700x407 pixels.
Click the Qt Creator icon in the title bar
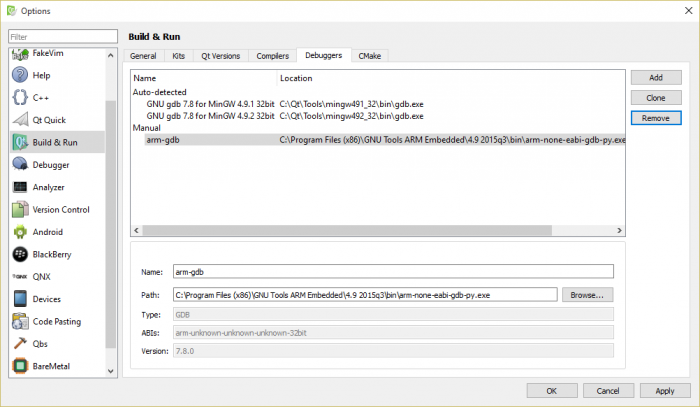click(12, 11)
